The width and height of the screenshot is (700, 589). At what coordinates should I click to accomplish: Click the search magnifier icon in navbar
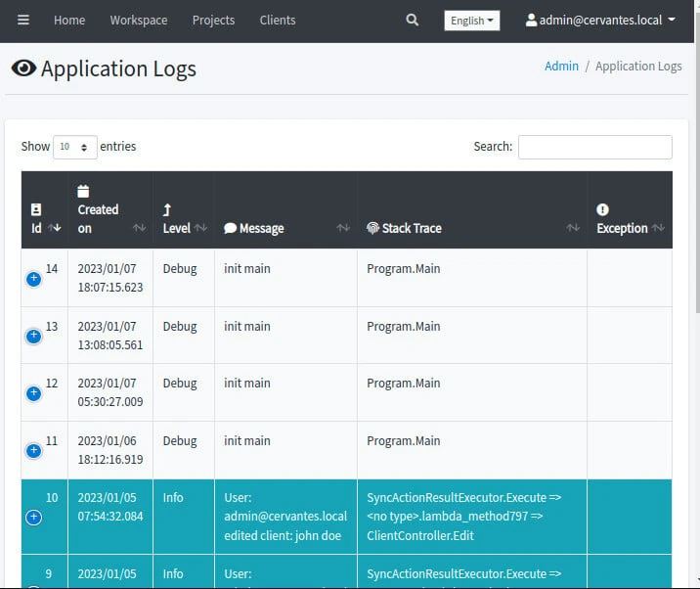coord(412,21)
